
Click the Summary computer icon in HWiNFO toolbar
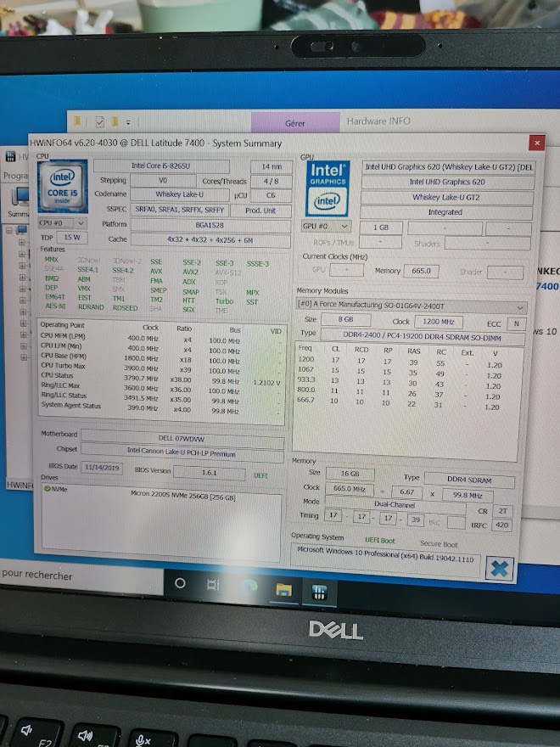point(19,197)
